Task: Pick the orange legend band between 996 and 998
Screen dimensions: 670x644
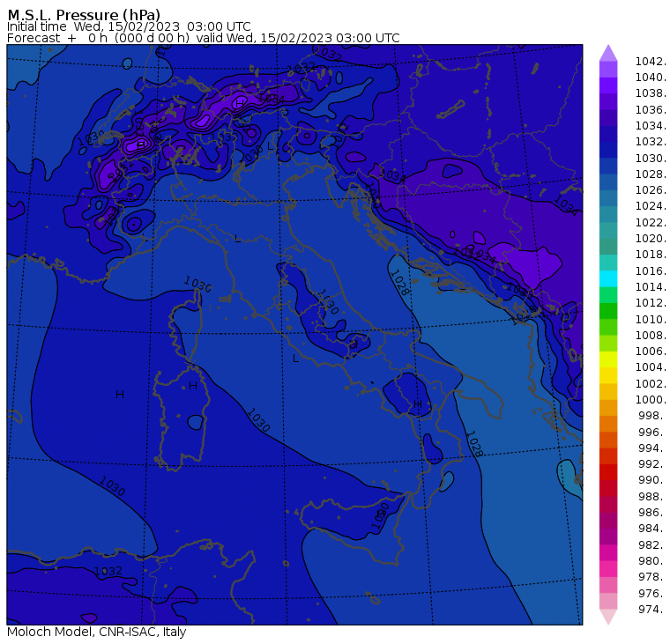Action: 608,424
